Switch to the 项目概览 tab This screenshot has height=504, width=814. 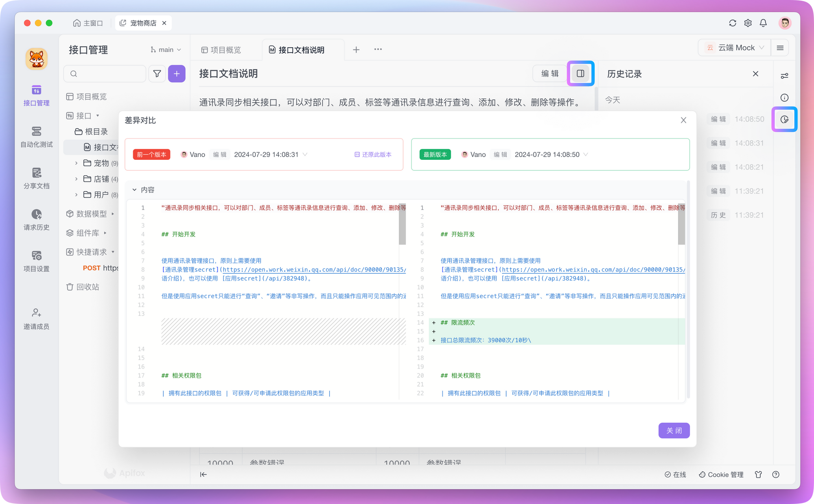(221, 50)
